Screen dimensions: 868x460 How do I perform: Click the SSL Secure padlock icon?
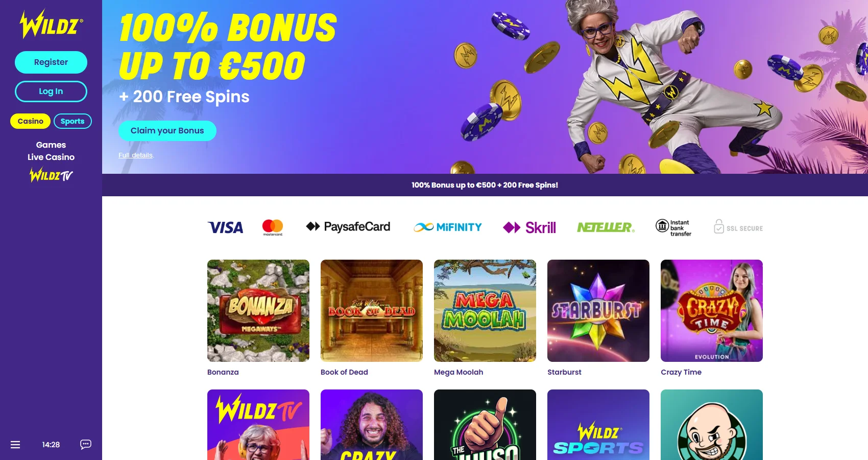click(x=719, y=226)
